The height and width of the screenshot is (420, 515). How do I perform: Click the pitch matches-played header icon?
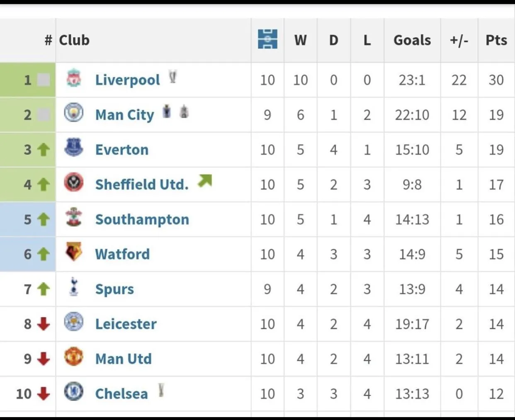click(267, 39)
